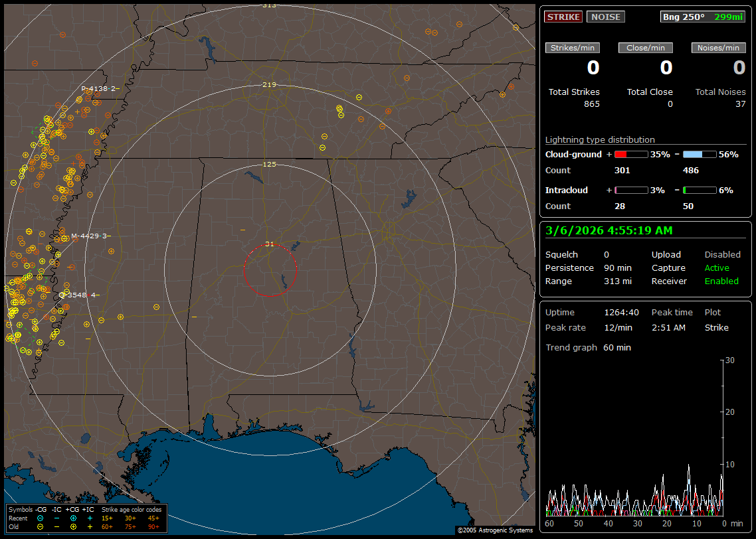The image size is (756, 539).
Task: Toggle the STRIKE mode button
Action: [x=563, y=17]
